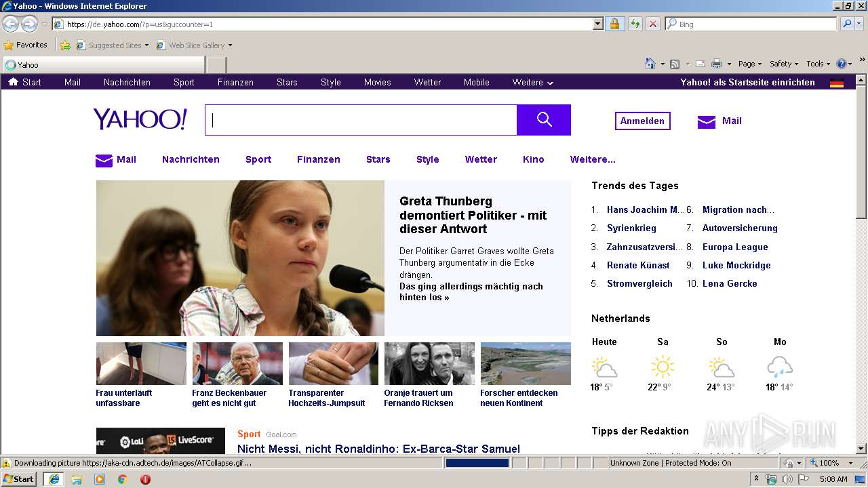Show hidden tray icons arrow
The width and height of the screenshot is (868, 488).
(756, 479)
